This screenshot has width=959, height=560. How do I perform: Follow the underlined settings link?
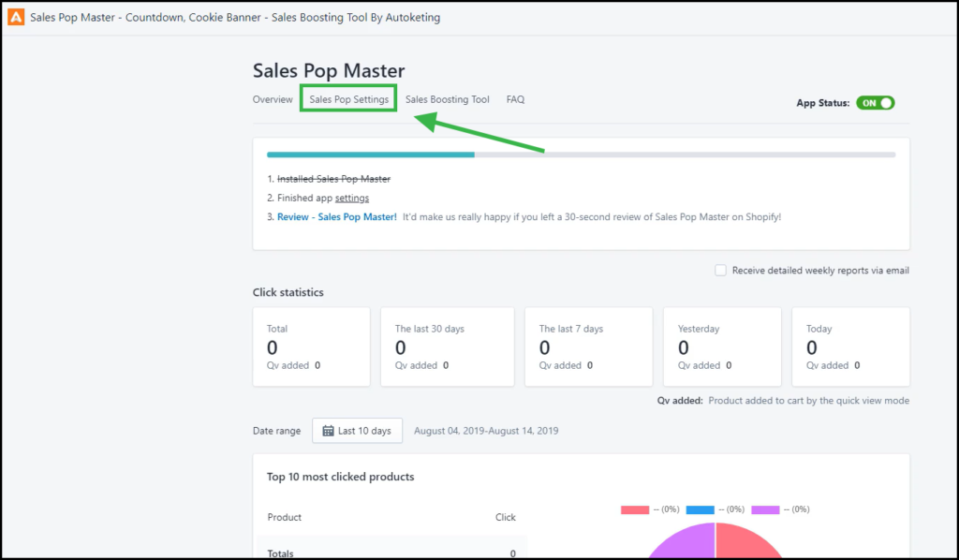(x=352, y=199)
